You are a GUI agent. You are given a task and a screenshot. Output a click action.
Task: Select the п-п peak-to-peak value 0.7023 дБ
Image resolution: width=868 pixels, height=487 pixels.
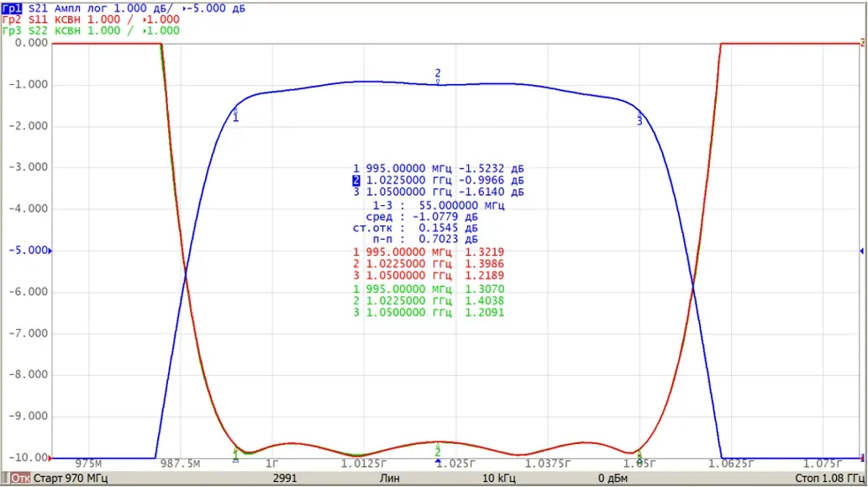[x=448, y=239]
